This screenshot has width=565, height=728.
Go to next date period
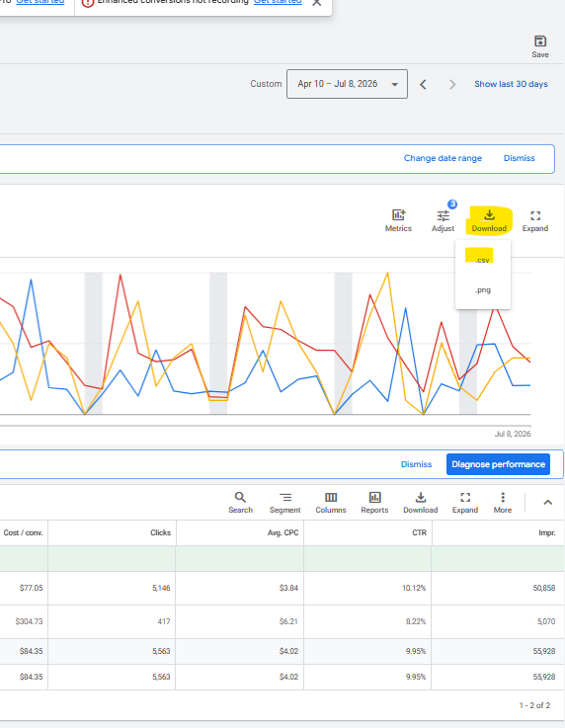[x=452, y=85]
